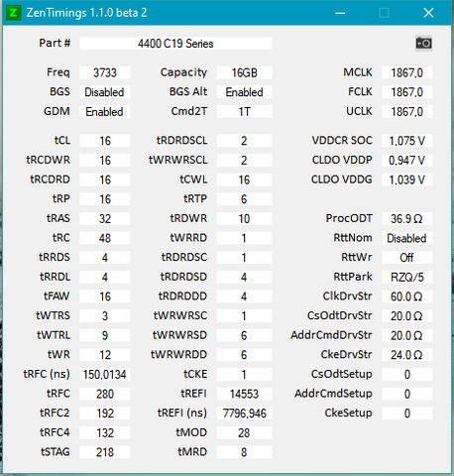Click the tREFI (ns) value 7796.946

245,414
